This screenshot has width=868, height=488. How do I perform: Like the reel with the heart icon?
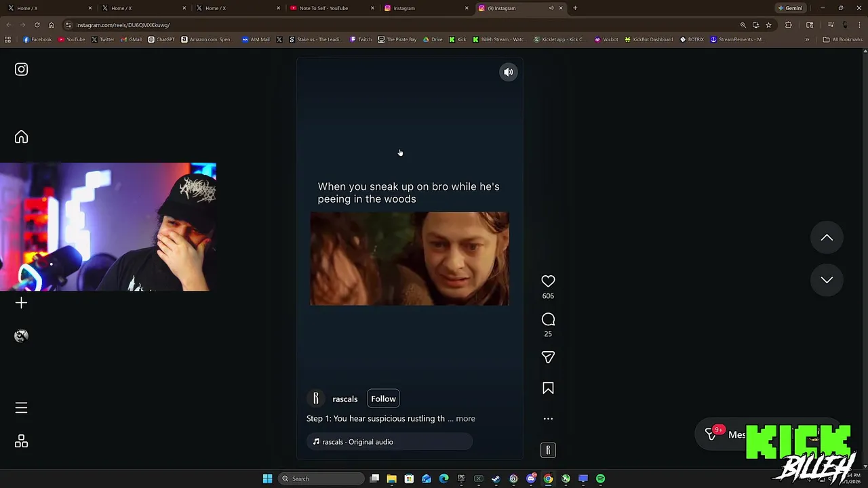548,281
